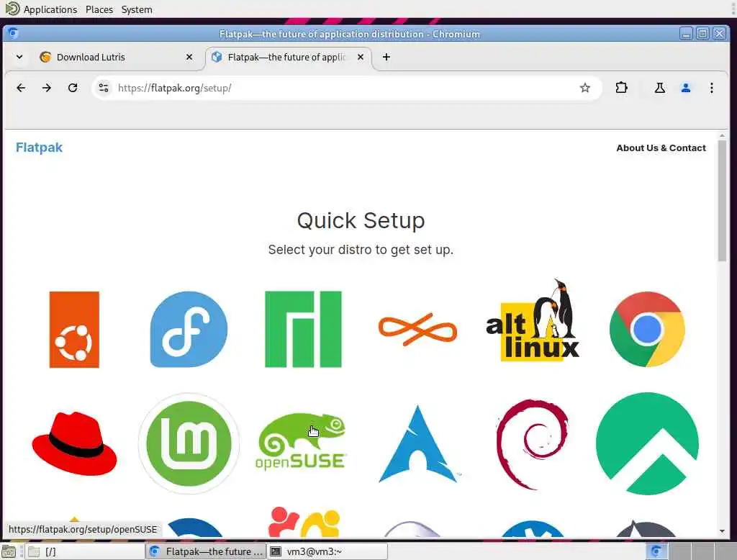
Task: Switch to the [/] file manager taskbar item
Action: 85,551
